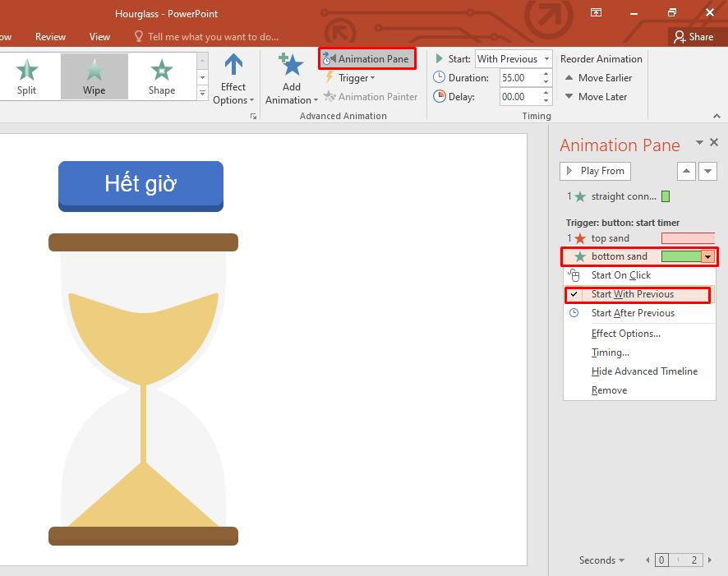The image size is (728, 576).
Task: Open Effect Options in the ribbon
Action: 233,79
